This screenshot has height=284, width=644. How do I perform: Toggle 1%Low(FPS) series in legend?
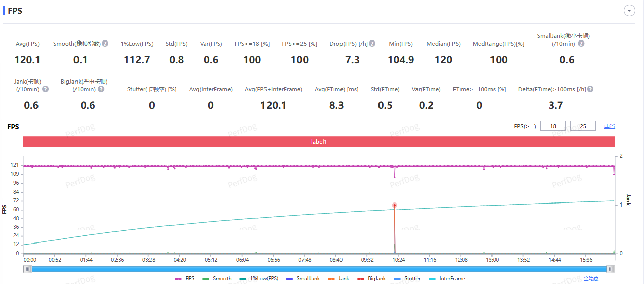click(x=259, y=279)
